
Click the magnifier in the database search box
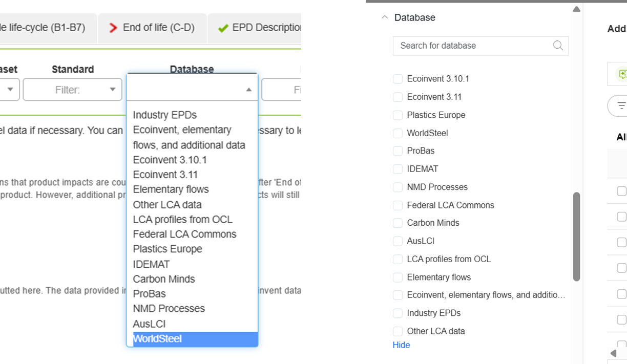tap(558, 46)
